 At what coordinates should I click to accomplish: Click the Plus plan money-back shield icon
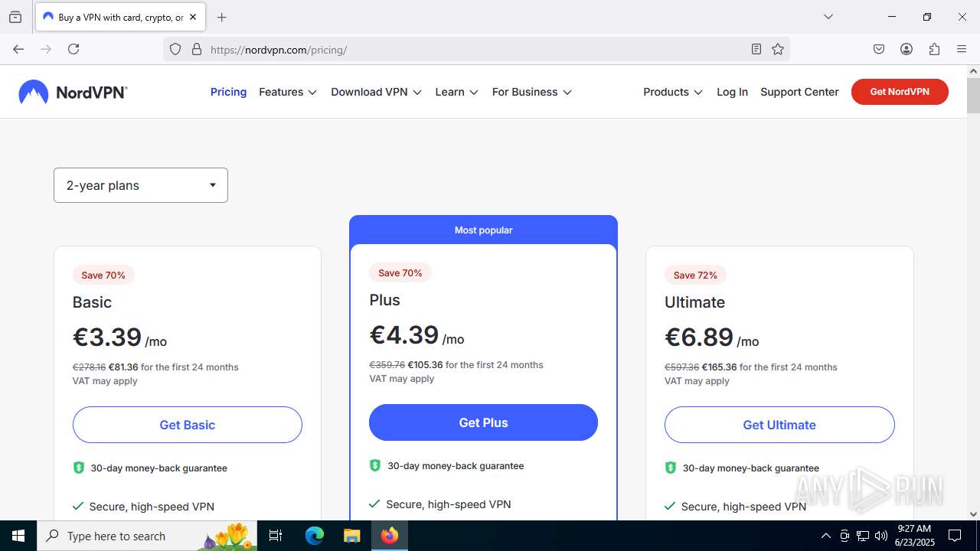pyautogui.click(x=375, y=465)
